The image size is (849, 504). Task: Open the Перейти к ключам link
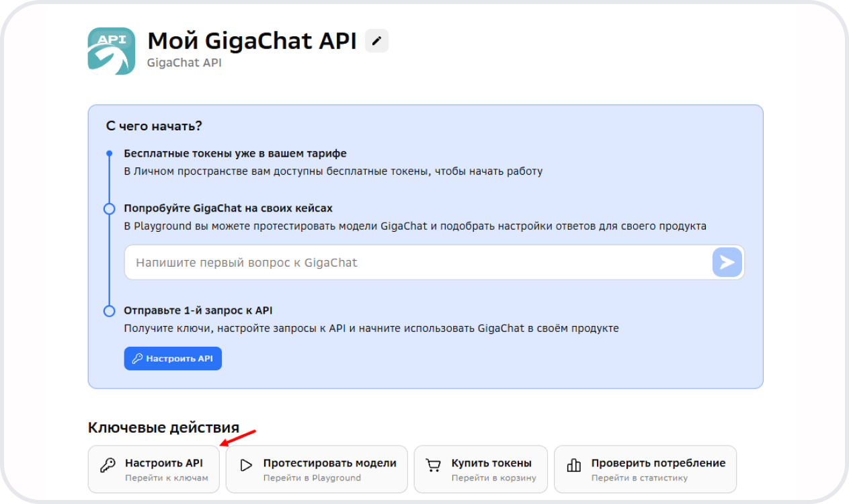tap(167, 478)
